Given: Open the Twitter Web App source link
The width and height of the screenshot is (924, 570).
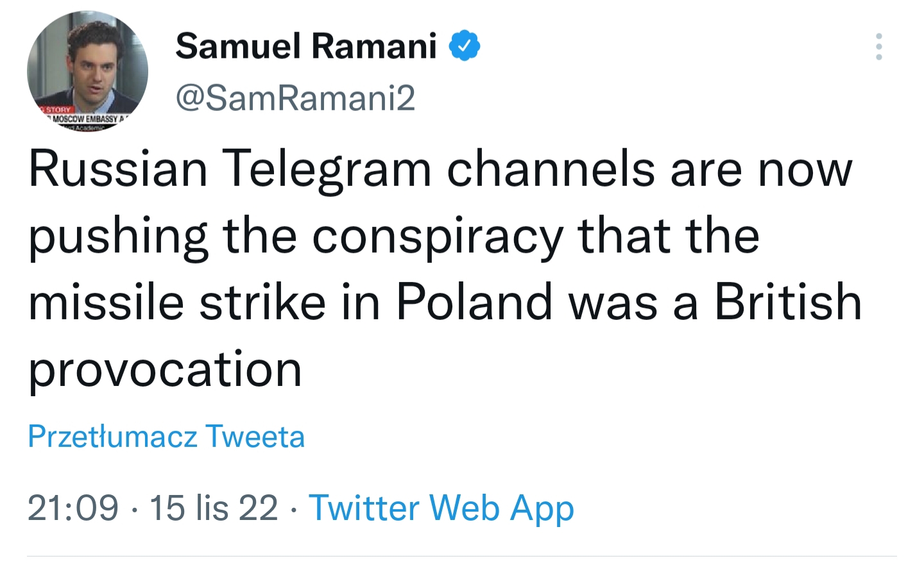Looking at the screenshot, I should pos(441,508).
